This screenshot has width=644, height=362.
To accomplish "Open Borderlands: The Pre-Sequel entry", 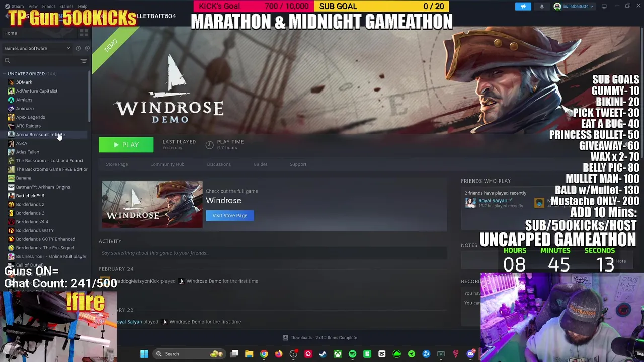I will coord(45,247).
